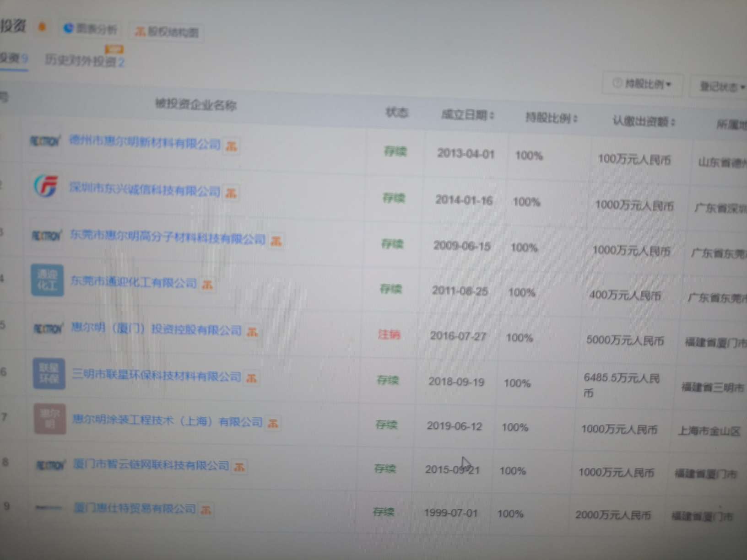Screen dimensions: 747x560
Task: Open 三明市联星环保科技材料有限公司 link
Action: [x=156, y=375]
